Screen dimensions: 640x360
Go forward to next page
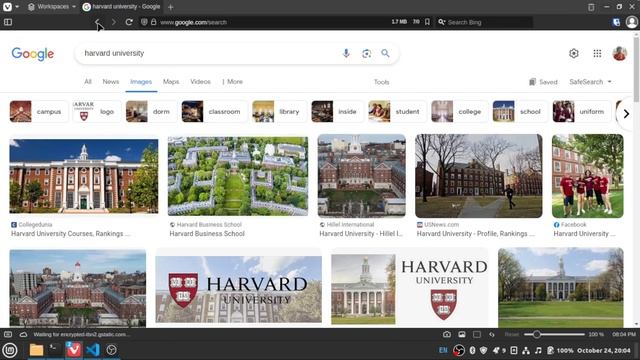click(x=113, y=22)
